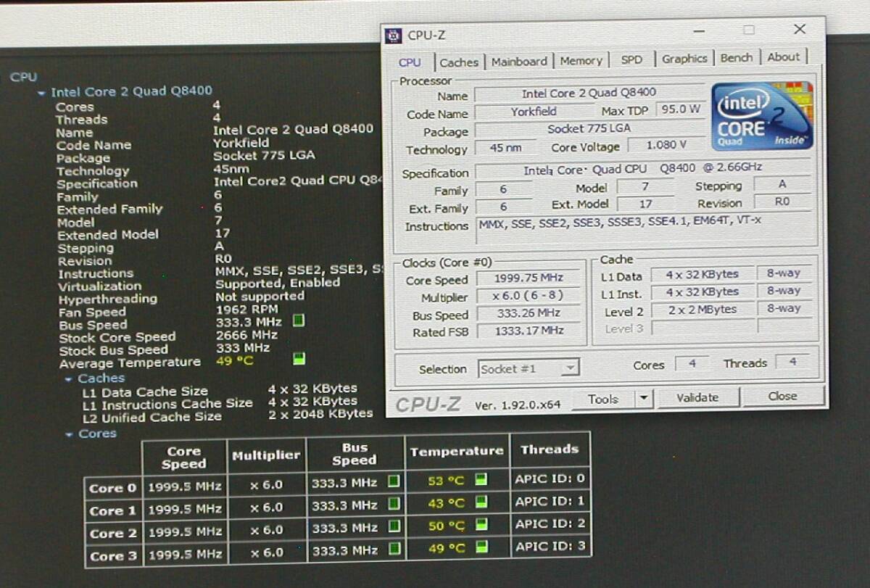Switch to the Caches tab in CPU-Z
The image size is (870, 588).
(459, 62)
